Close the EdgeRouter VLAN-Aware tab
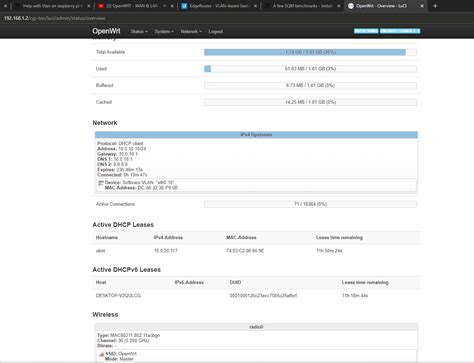This screenshot has width=474, height=363. tap(255, 6)
